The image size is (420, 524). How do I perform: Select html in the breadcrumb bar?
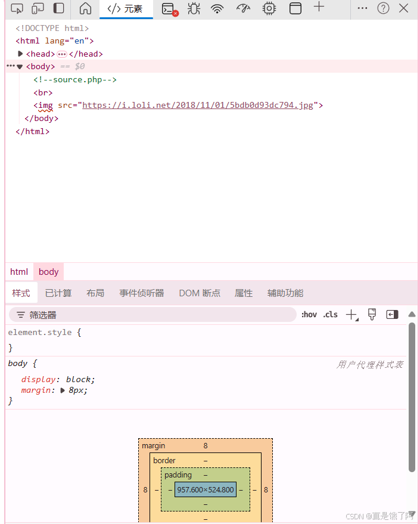[18, 271]
